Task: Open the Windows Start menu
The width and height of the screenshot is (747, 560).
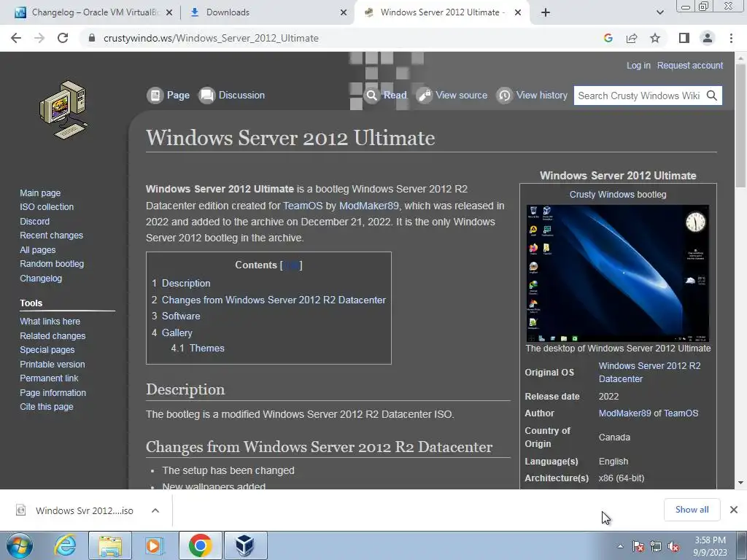Action: tap(20, 545)
